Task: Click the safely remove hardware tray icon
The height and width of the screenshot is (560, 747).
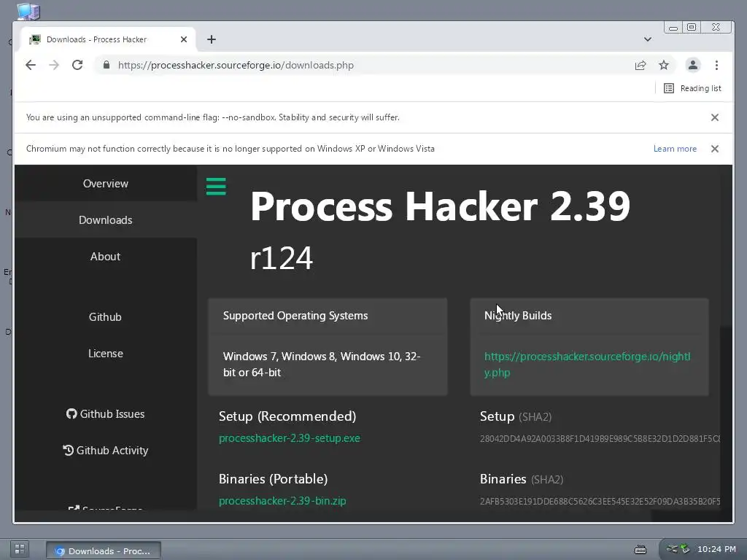Action: click(x=684, y=548)
